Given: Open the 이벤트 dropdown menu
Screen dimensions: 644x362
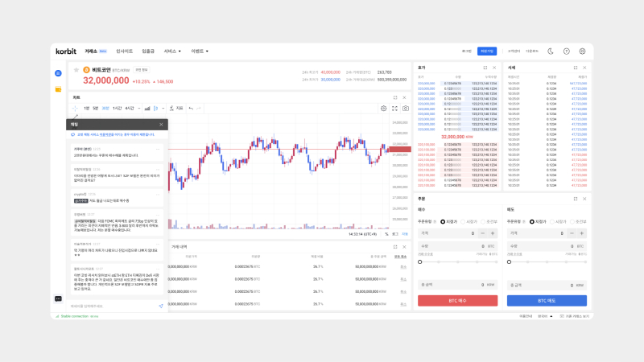Looking at the screenshot, I should click(200, 51).
